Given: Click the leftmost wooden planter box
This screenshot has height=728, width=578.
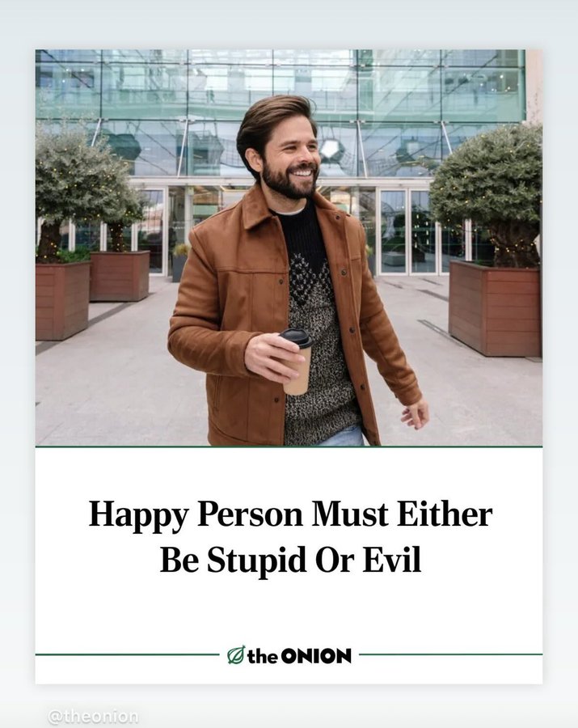Looking at the screenshot, I should pyautogui.click(x=62, y=300).
